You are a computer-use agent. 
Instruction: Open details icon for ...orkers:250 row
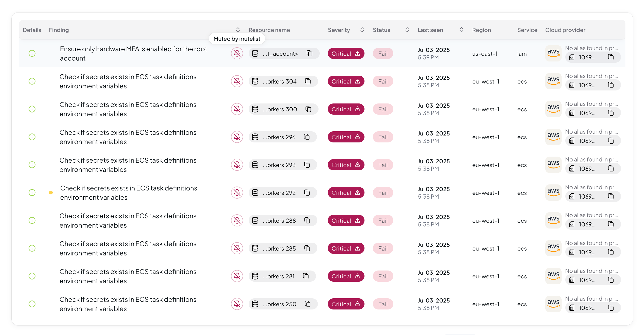click(x=32, y=304)
